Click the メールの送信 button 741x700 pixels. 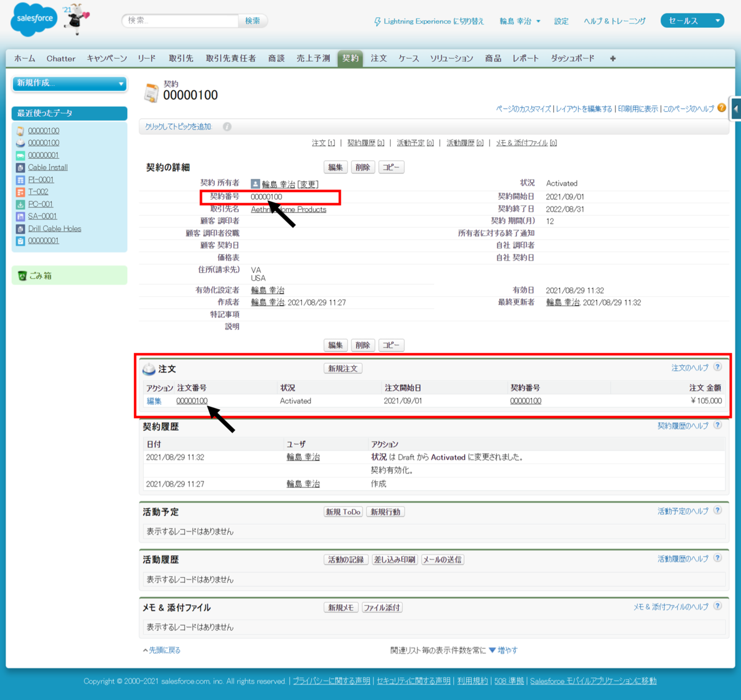pyautogui.click(x=442, y=560)
